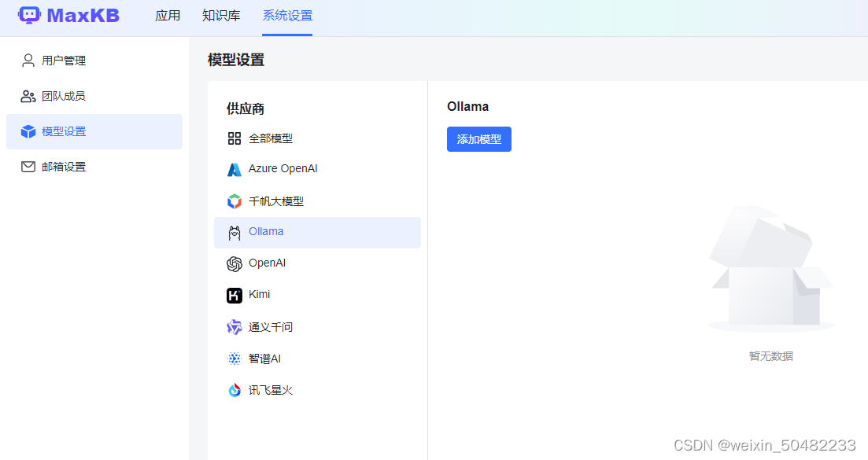Image resolution: width=868 pixels, height=460 pixels.
Task: Click the 讯飞星火 flame logo icon
Action: 235,390
